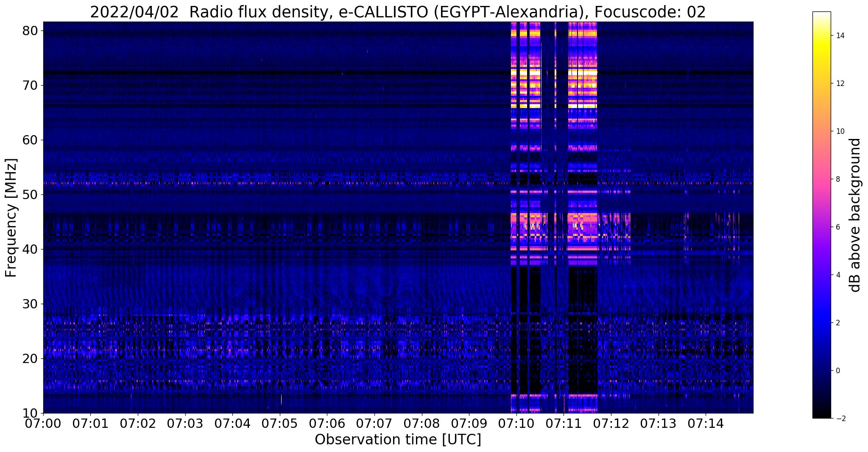This screenshot has height=452, width=868.
Task: Click the 07:01 time tick label
Action: (90, 423)
